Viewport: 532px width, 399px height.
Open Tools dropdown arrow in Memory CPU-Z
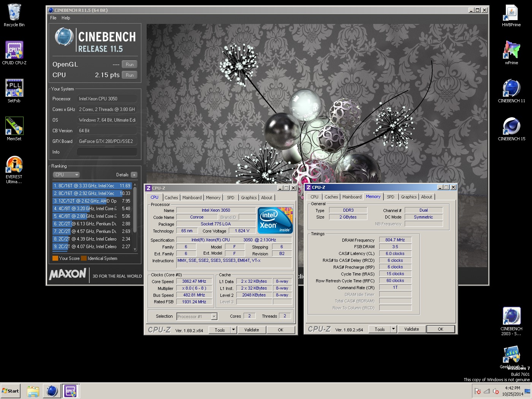click(393, 329)
